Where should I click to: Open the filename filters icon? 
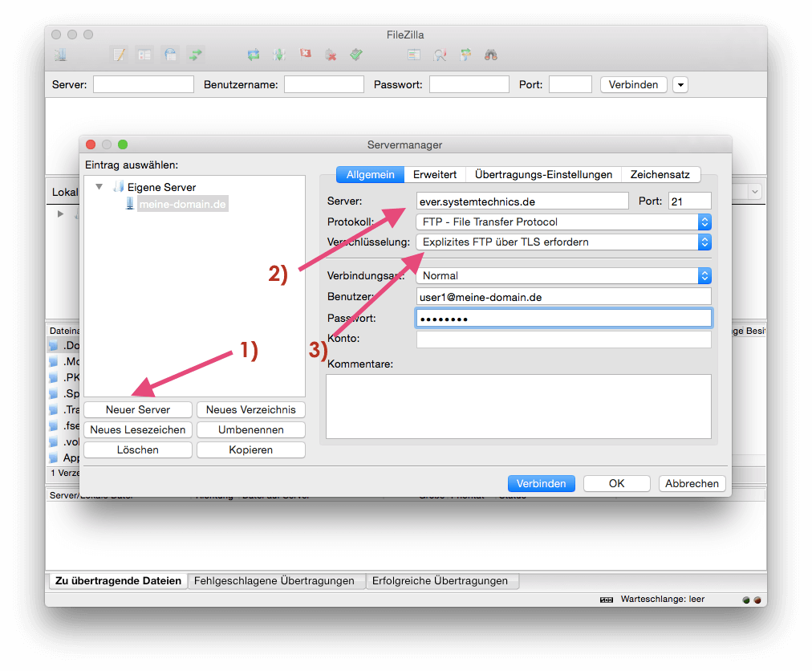pos(414,55)
